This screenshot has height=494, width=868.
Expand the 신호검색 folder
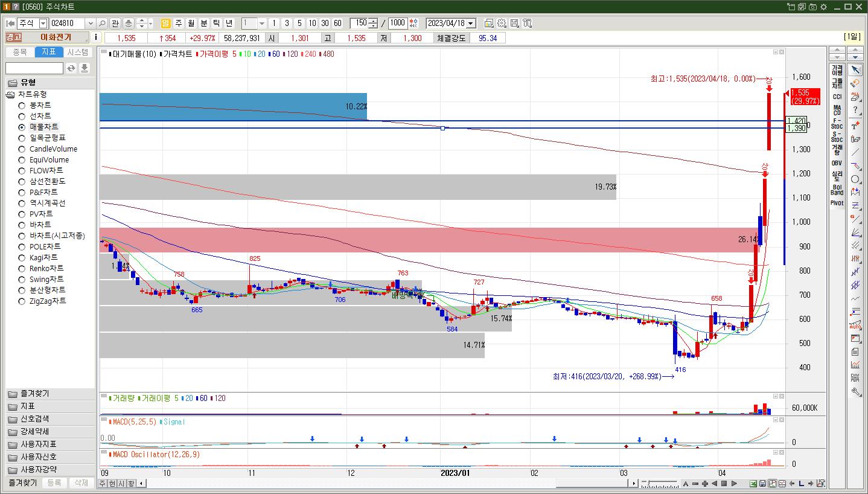[51, 419]
